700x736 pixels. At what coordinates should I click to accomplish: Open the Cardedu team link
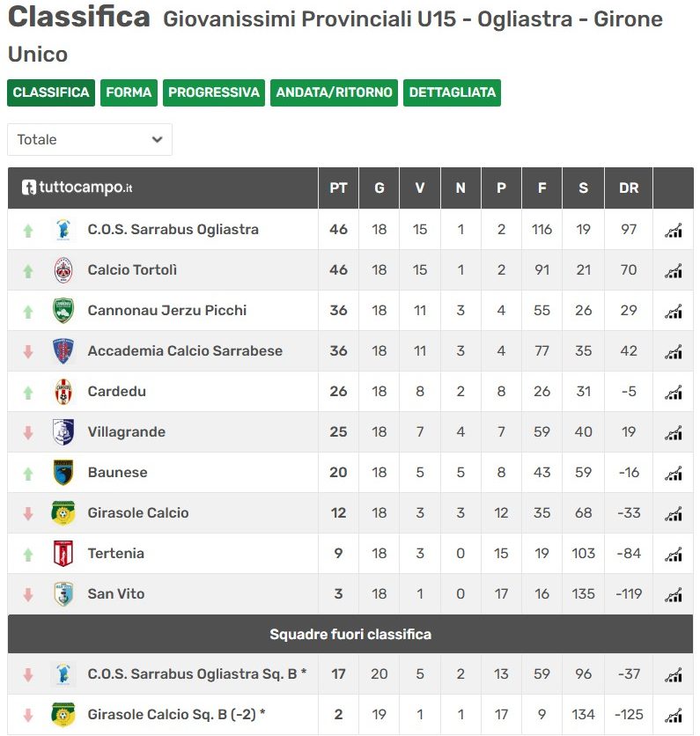pos(117,392)
